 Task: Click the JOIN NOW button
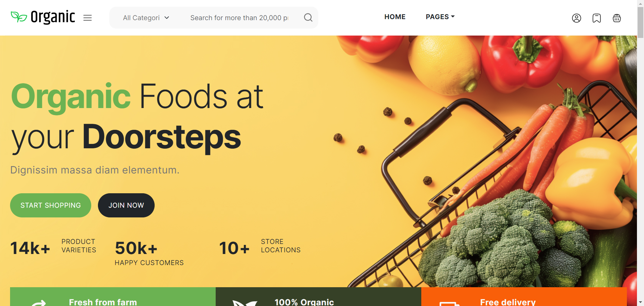[x=126, y=205]
